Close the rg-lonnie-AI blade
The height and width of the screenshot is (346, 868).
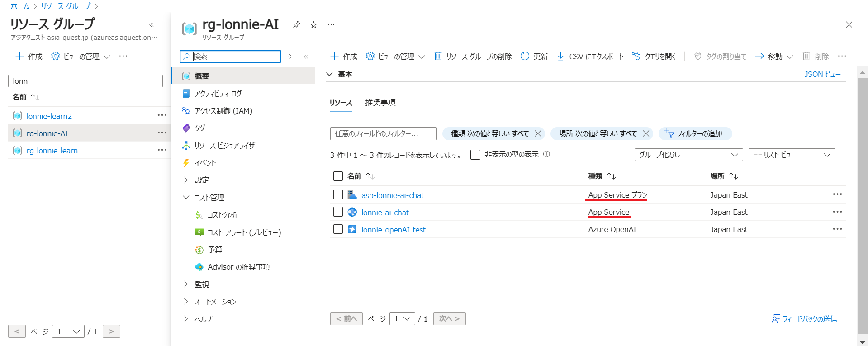tap(849, 24)
